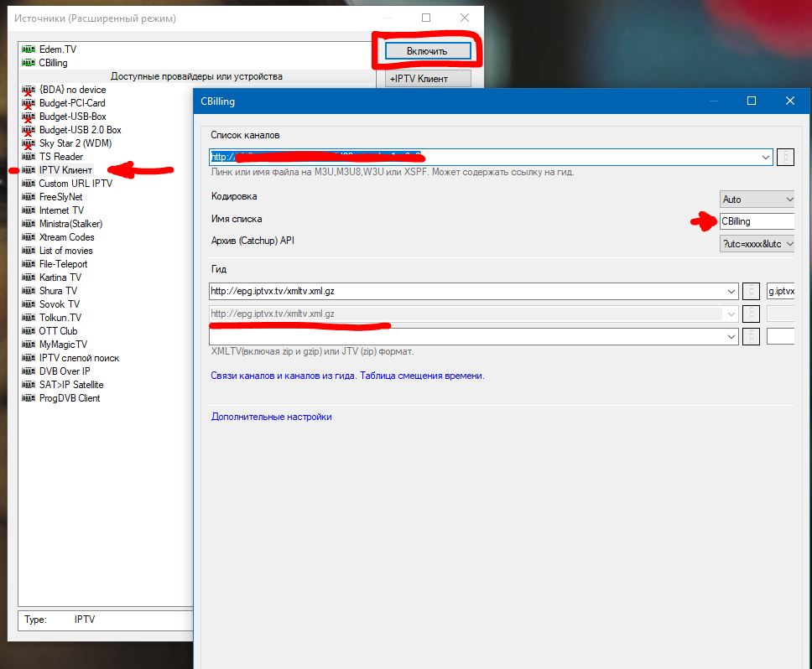Viewport: 812px width, 669px height.
Task: Select IPTV Клиент in the provider list
Action: [65, 170]
